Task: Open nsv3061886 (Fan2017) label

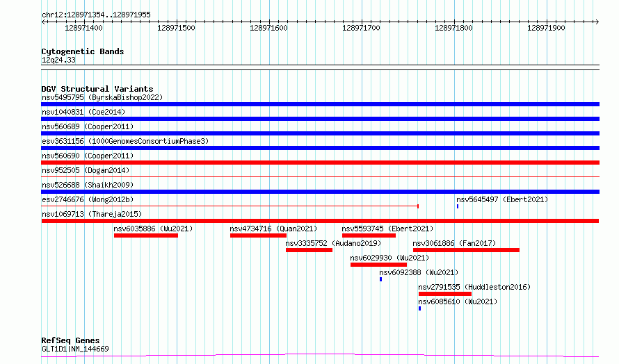Action: coord(454,243)
